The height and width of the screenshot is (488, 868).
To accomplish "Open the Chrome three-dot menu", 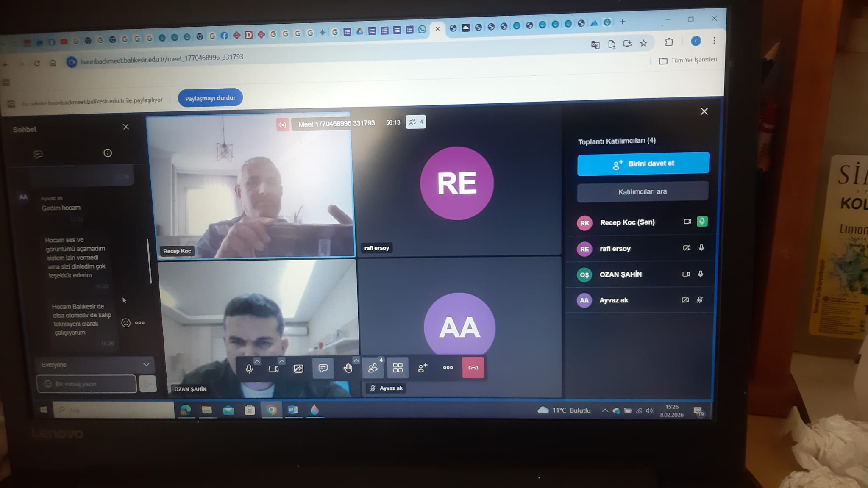I will point(714,40).
